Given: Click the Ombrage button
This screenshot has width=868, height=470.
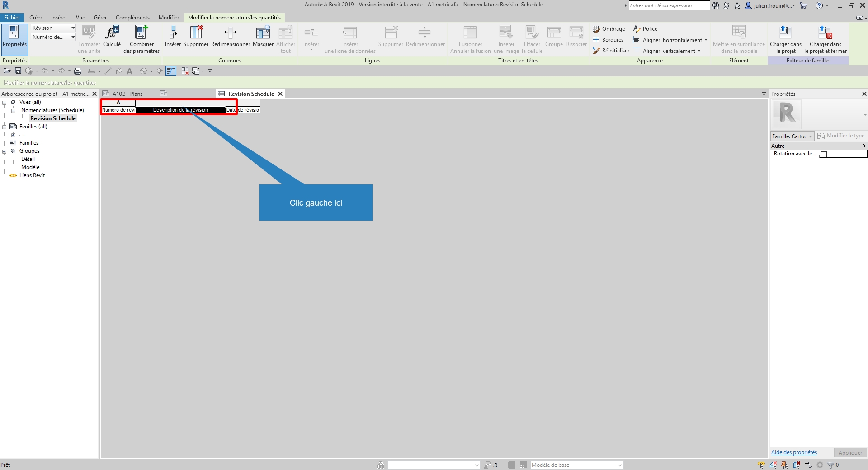Looking at the screenshot, I should click(609, 29).
